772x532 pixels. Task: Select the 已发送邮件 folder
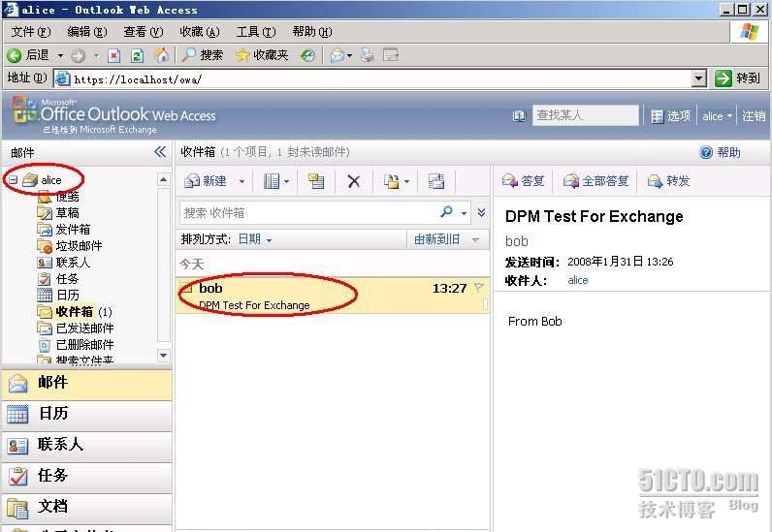pos(84,329)
